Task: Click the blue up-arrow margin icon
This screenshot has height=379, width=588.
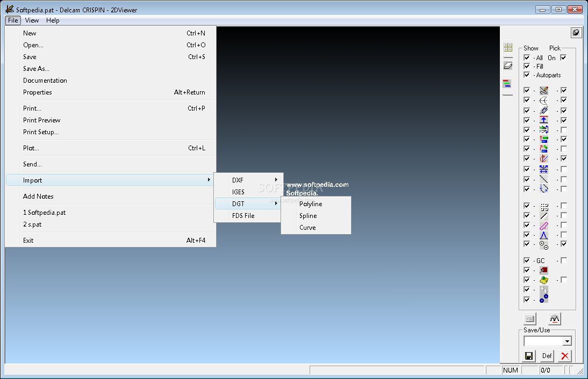Action: 544,120
